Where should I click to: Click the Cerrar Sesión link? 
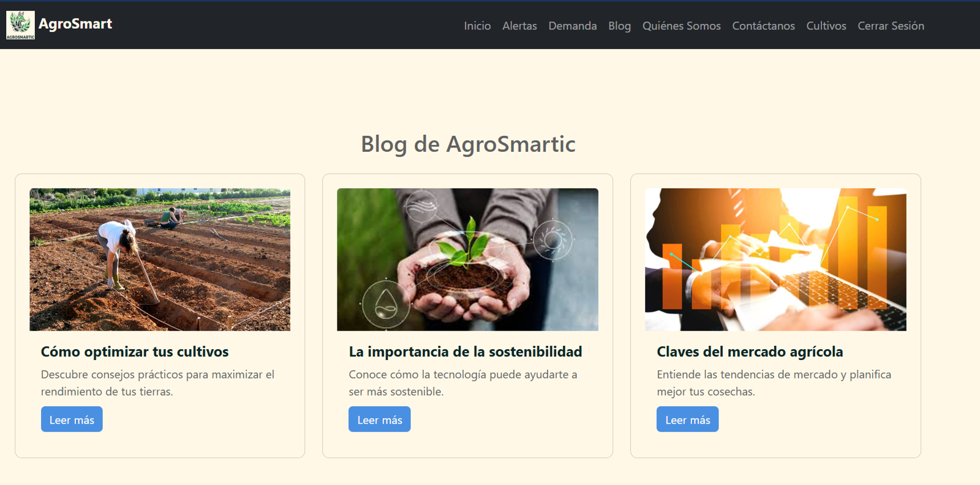(891, 26)
